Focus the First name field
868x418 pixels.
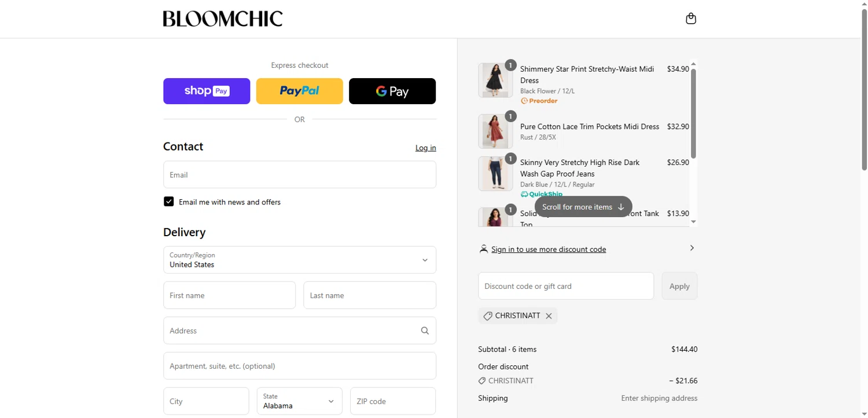pos(229,295)
